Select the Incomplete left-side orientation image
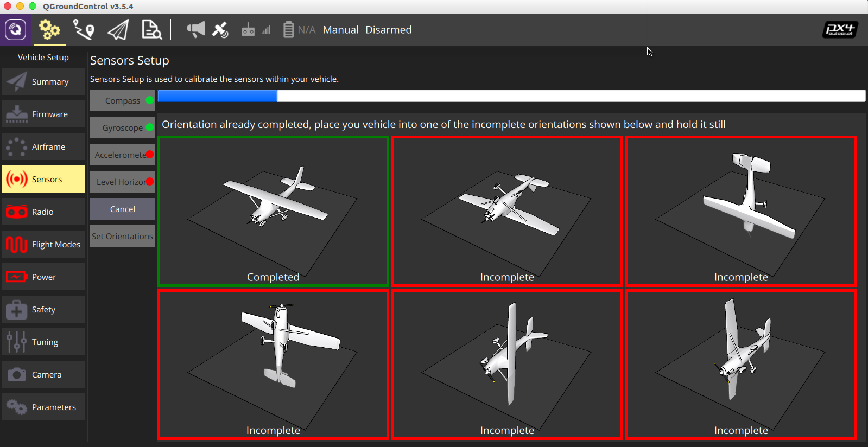This screenshot has width=868, height=447. click(507, 365)
